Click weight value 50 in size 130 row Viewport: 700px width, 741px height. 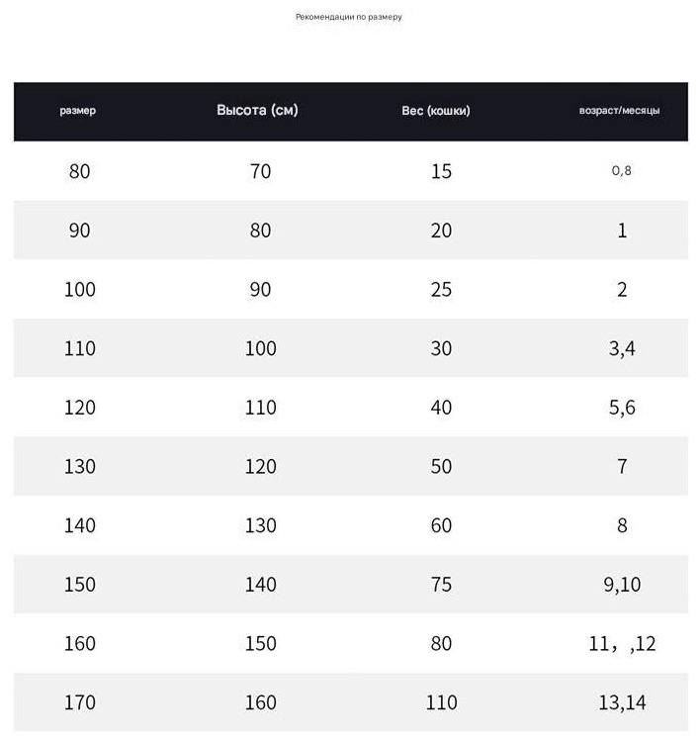[x=441, y=466]
